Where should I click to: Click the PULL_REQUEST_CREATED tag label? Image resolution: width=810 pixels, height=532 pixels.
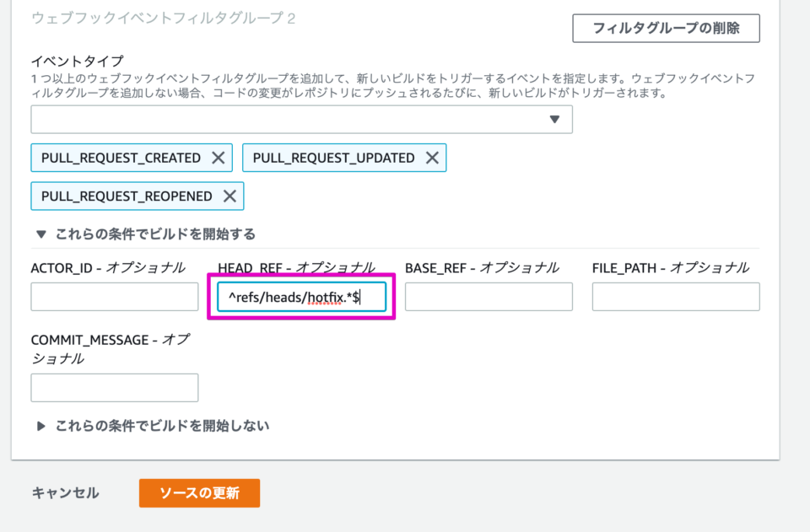tap(122, 158)
